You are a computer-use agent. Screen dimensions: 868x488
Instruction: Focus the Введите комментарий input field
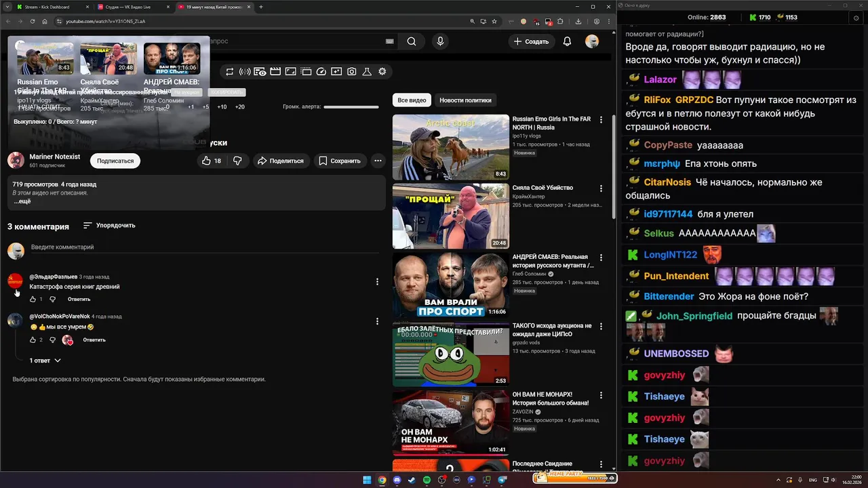(x=203, y=247)
